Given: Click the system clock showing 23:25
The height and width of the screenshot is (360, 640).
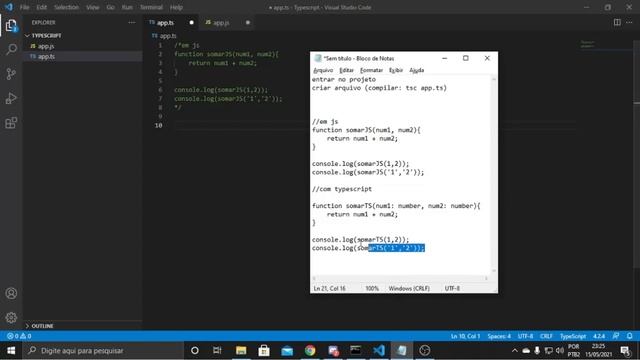Looking at the screenshot, I should point(598,351).
